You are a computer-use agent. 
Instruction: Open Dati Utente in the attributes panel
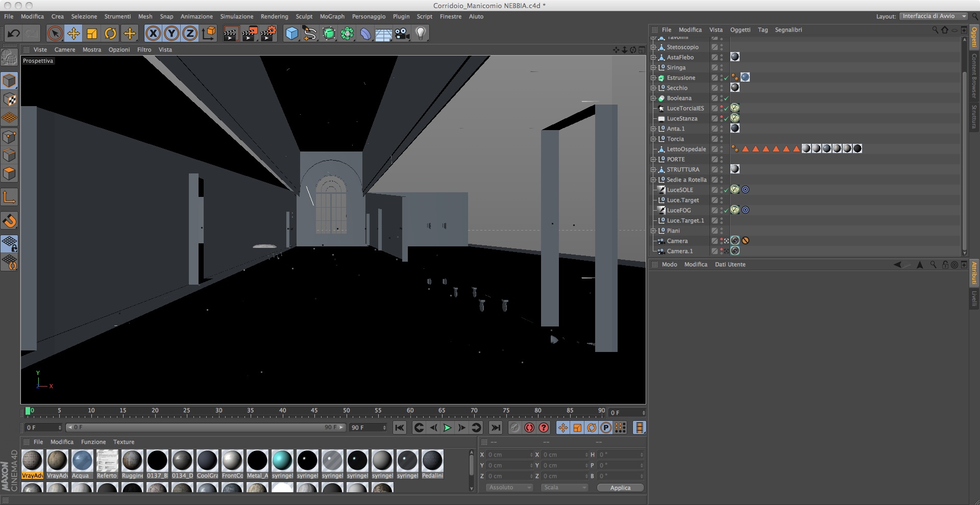point(730,264)
